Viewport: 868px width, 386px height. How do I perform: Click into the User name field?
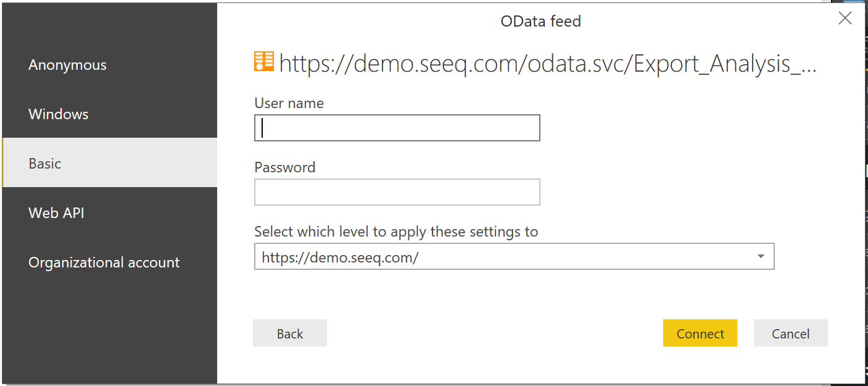click(x=397, y=128)
